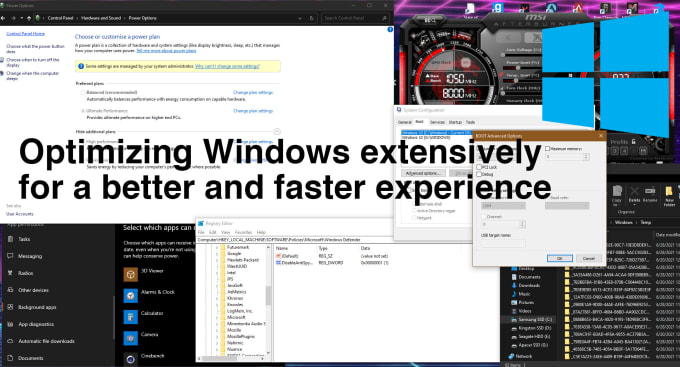This screenshot has height=367, width=680.
Task: Click the Cinebench app icon in Settings
Action: click(131, 358)
